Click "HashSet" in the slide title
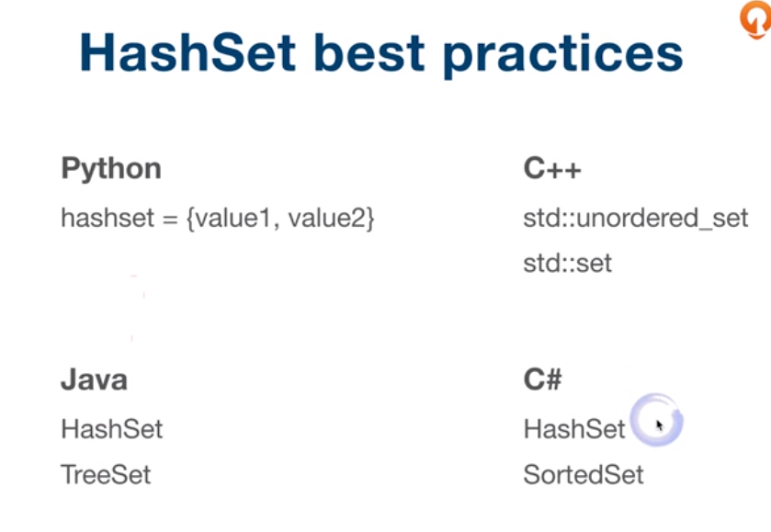This screenshot has height=532, width=771. pyautogui.click(x=188, y=54)
